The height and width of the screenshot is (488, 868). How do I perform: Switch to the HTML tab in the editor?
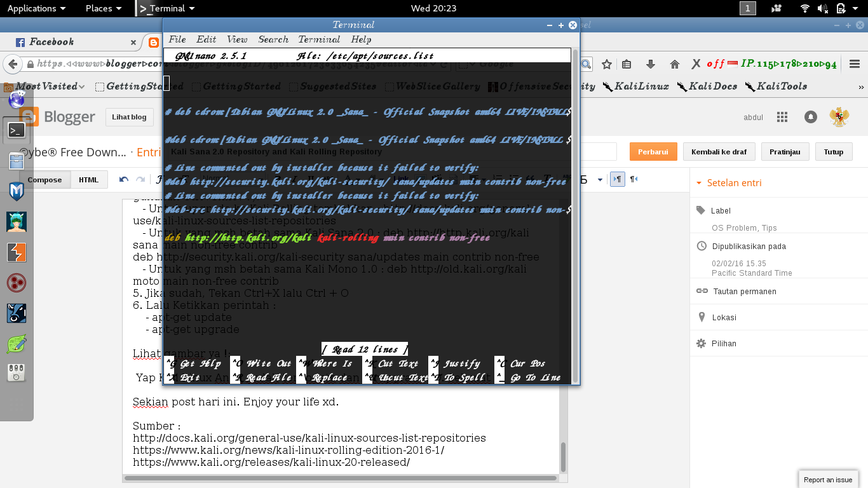pyautogui.click(x=88, y=179)
